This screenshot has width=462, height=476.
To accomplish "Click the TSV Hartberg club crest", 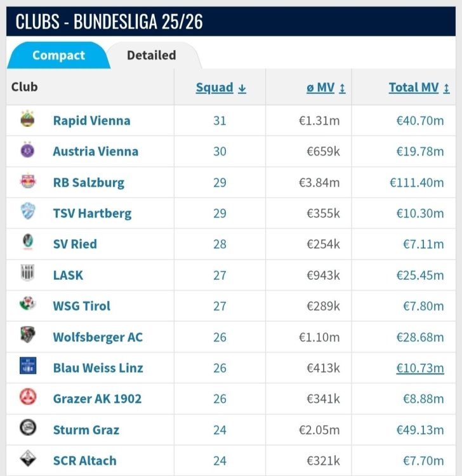I will pyautogui.click(x=28, y=213).
